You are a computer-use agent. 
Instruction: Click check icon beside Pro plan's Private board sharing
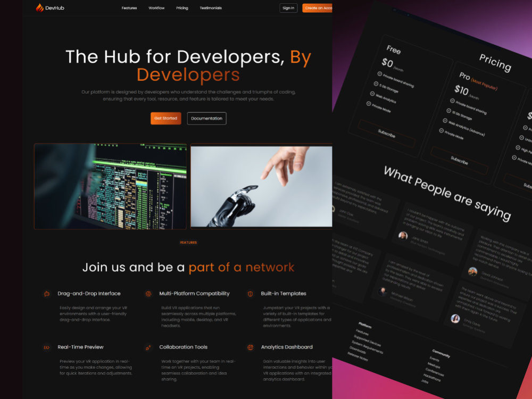coord(452,101)
